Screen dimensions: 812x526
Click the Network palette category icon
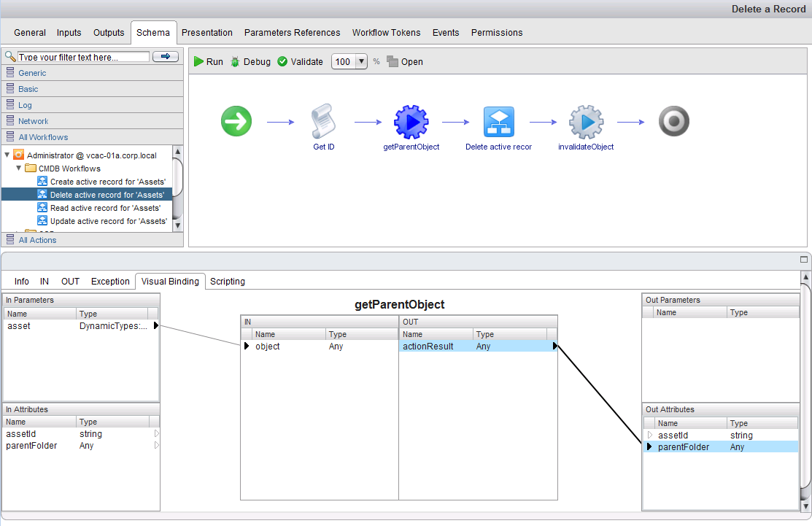[x=9, y=120]
